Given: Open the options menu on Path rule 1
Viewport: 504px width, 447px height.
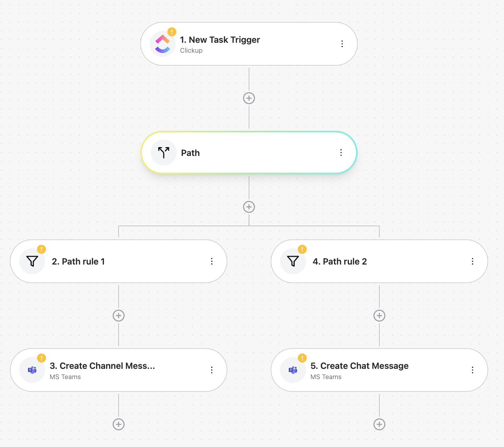Looking at the screenshot, I should coord(212,261).
